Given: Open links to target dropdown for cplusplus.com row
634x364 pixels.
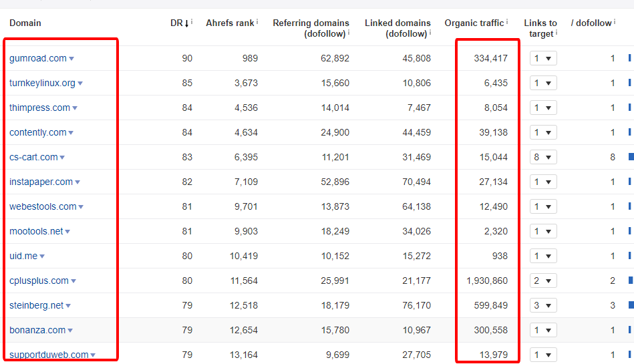Looking at the screenshot, I should tap(541, 281).
